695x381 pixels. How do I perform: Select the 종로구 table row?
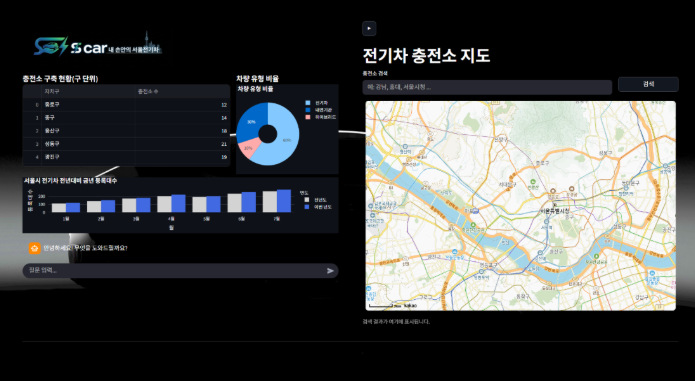(126, 105)
